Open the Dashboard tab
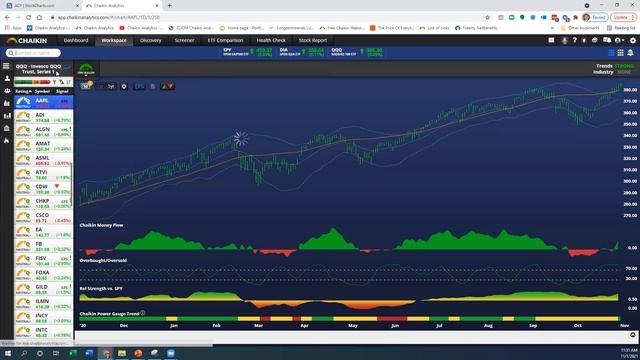Viewport: 640px width, 360px height. click(76, 40)
